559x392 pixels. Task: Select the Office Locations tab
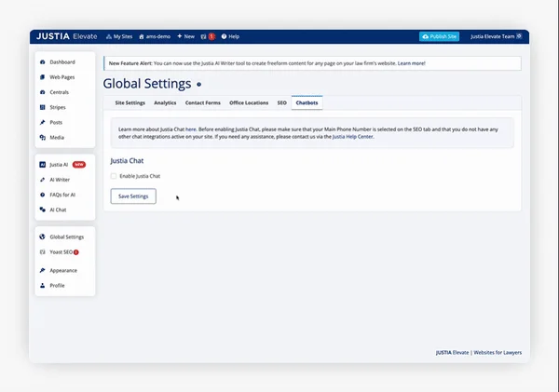pyautogui.click(x=249, y=102)
